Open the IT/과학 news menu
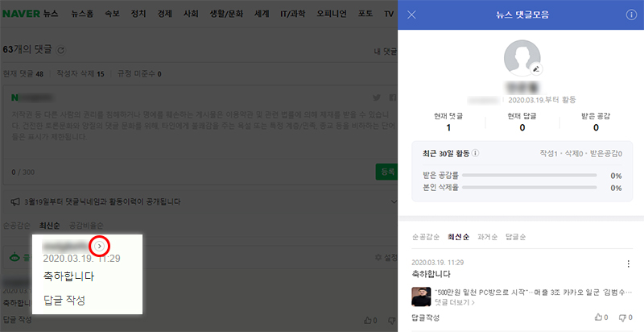Image resolution: width=644 pixels, height=332 pixels. tap(297, 15)
